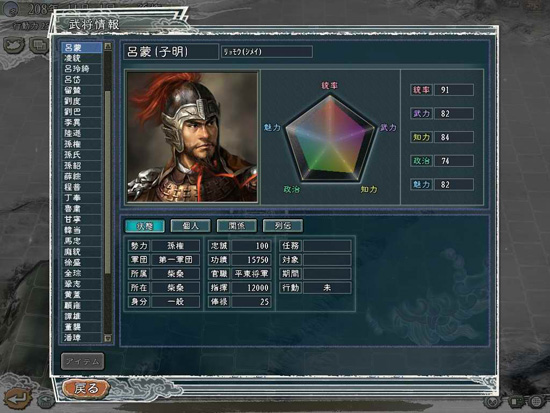Click the small round arrow icon beside return
The image size is (550, 413).
[x=45, y=400]
